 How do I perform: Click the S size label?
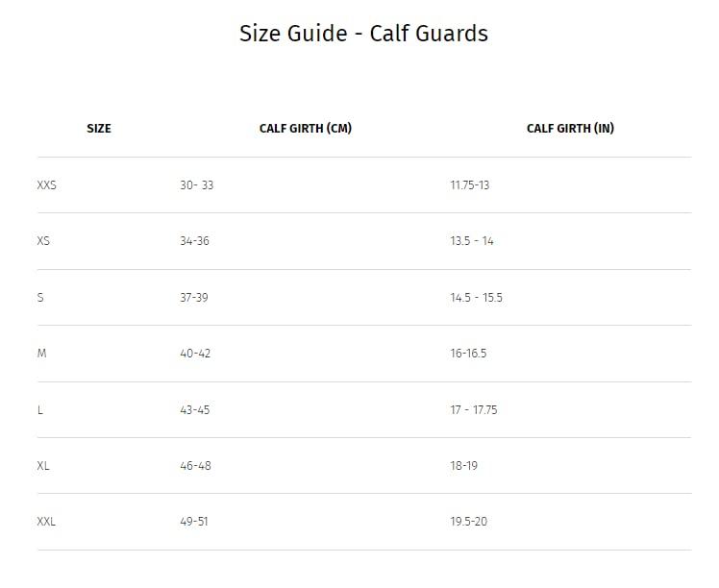40,298
